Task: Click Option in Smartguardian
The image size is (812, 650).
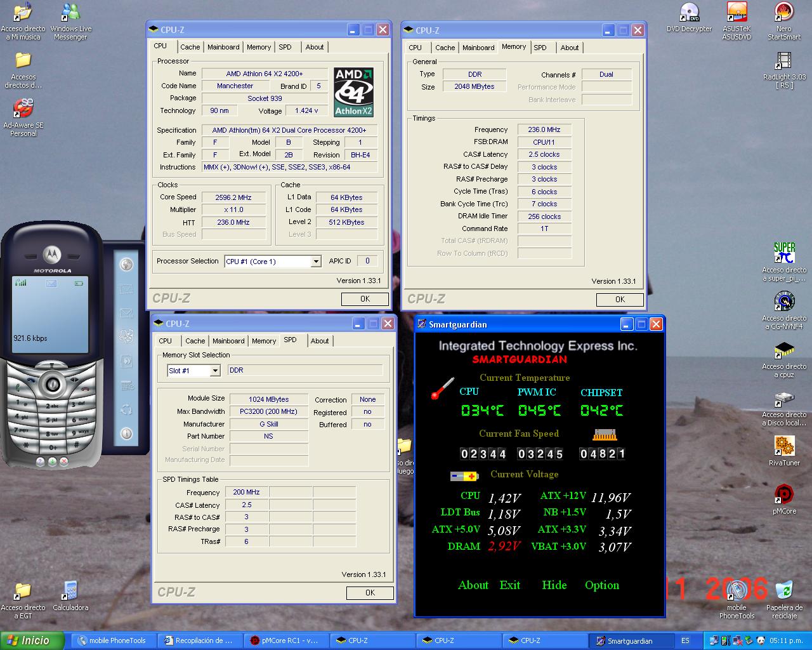Action: tap(601, 585)
